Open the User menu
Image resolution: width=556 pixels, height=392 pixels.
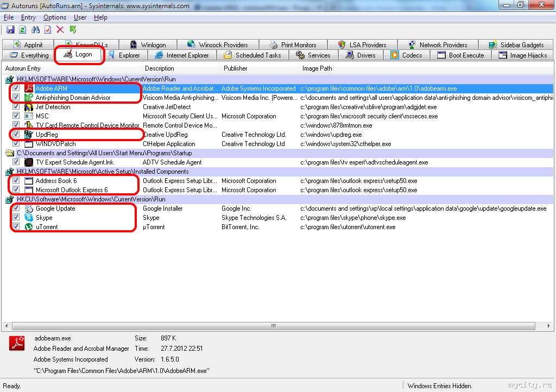click(x=80, y=17)
